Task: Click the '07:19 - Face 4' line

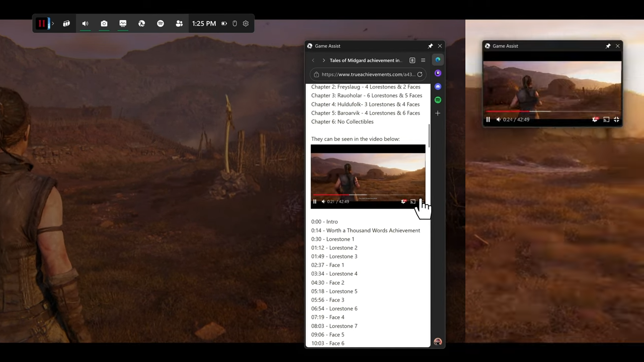Action: point(328,317)
